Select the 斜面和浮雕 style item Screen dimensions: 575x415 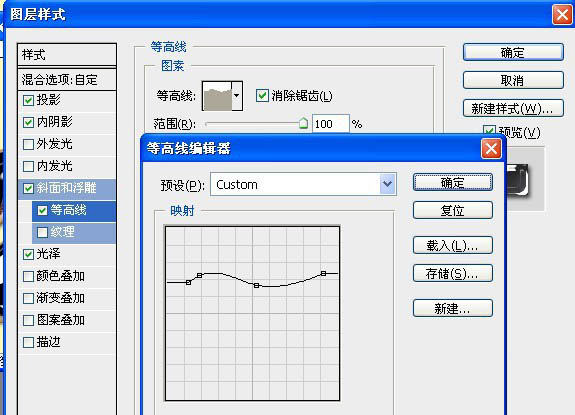(x=67, y=188)
